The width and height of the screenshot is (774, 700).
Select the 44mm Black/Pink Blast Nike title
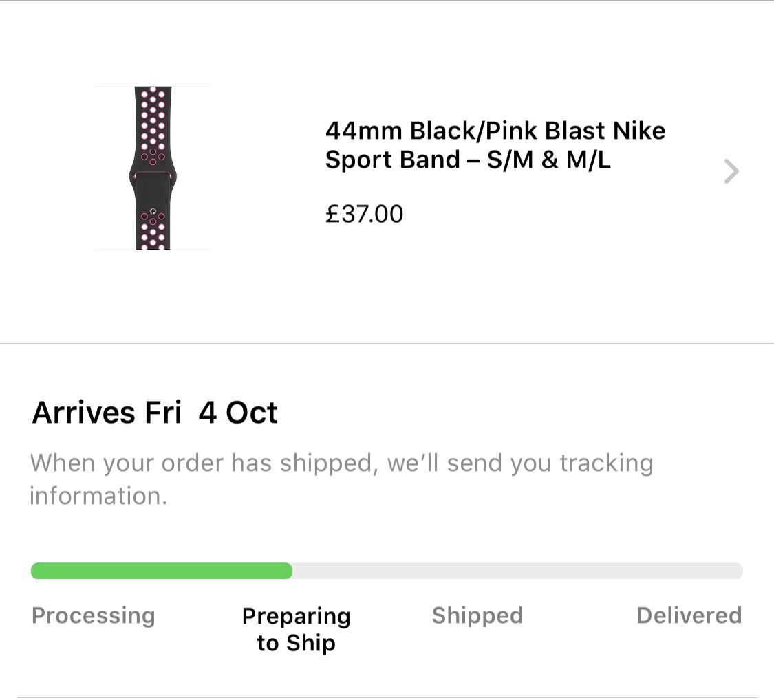[x=495, y=130]
